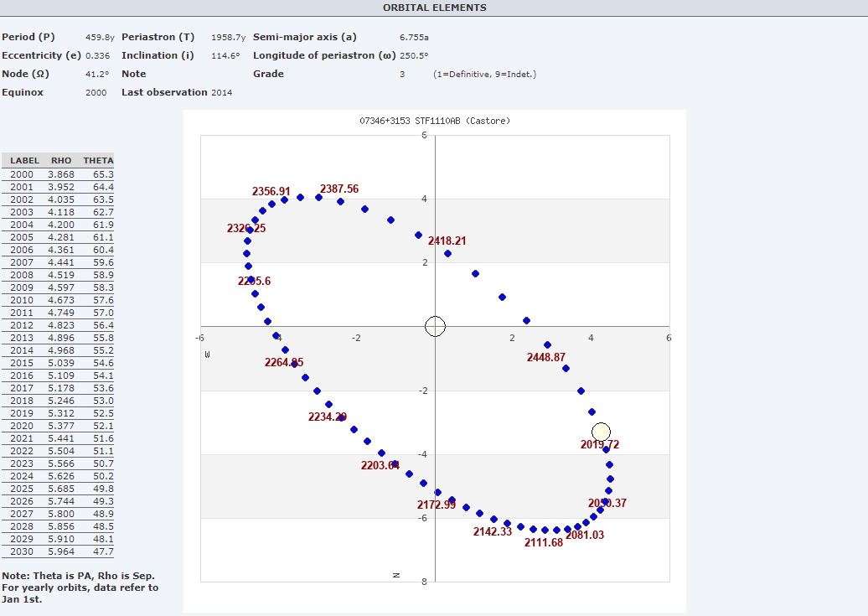Select the 2000 row in ephemeris table
868x616 pixels.
(x=58, y=174)
